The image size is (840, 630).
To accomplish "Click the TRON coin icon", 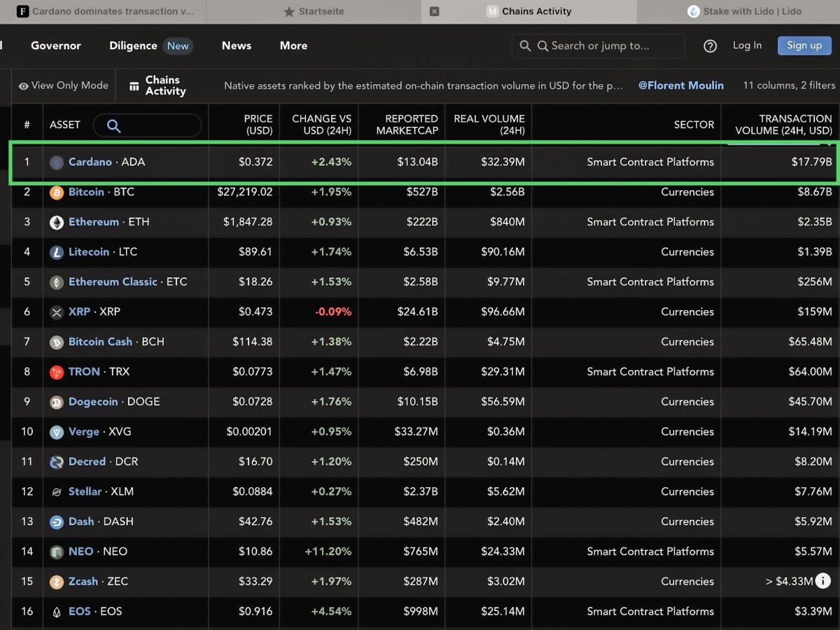I will click(x=57, y=372).
